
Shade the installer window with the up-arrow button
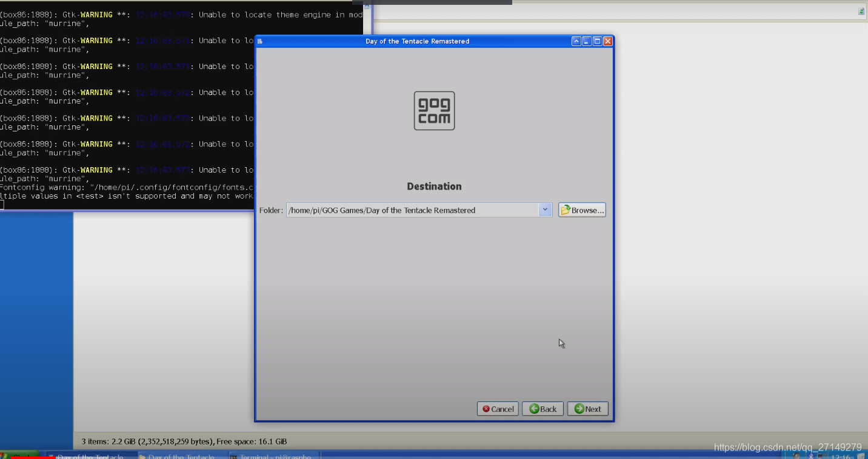pyautogui.click(x=576, y=41)
